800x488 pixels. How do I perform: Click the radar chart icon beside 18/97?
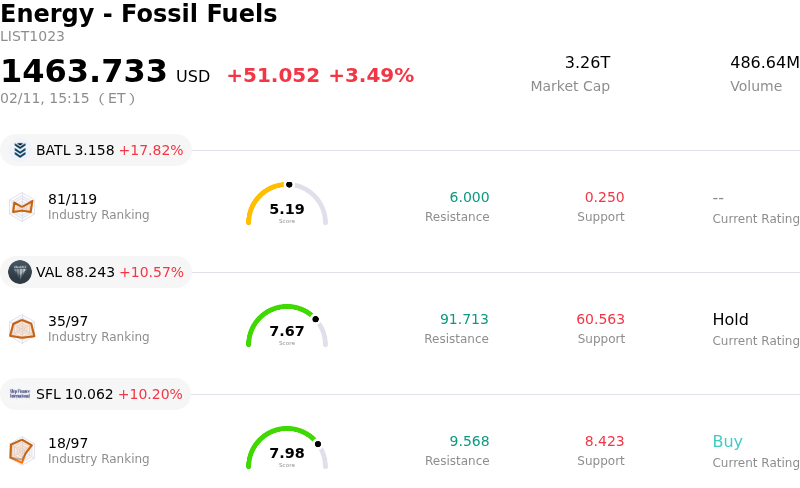coord(22,450)
